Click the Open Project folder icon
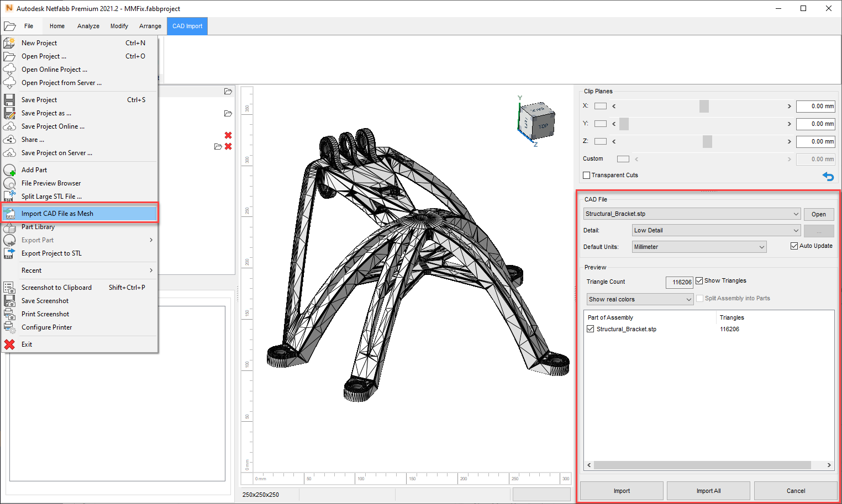Screen dimensions: 842x504 (x=9, y=56)
